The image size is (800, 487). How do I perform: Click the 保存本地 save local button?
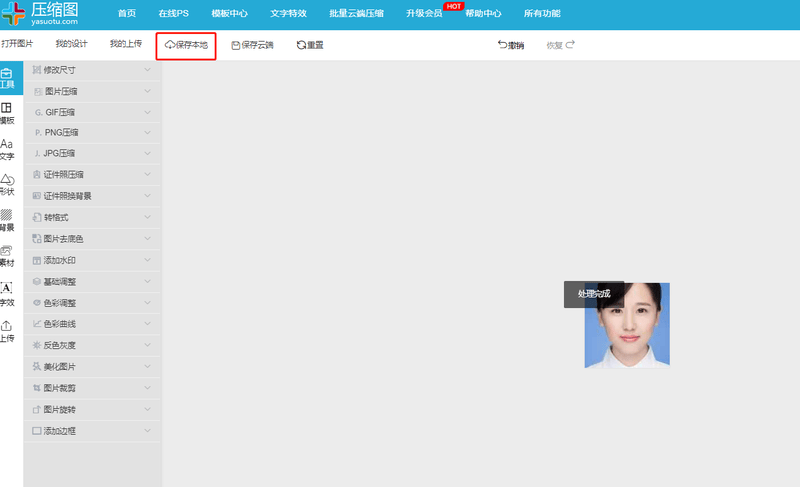click(186, 46)
